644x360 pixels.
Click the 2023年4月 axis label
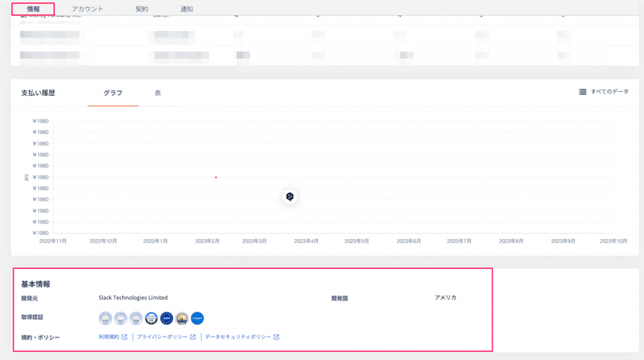tap(307, 242)
